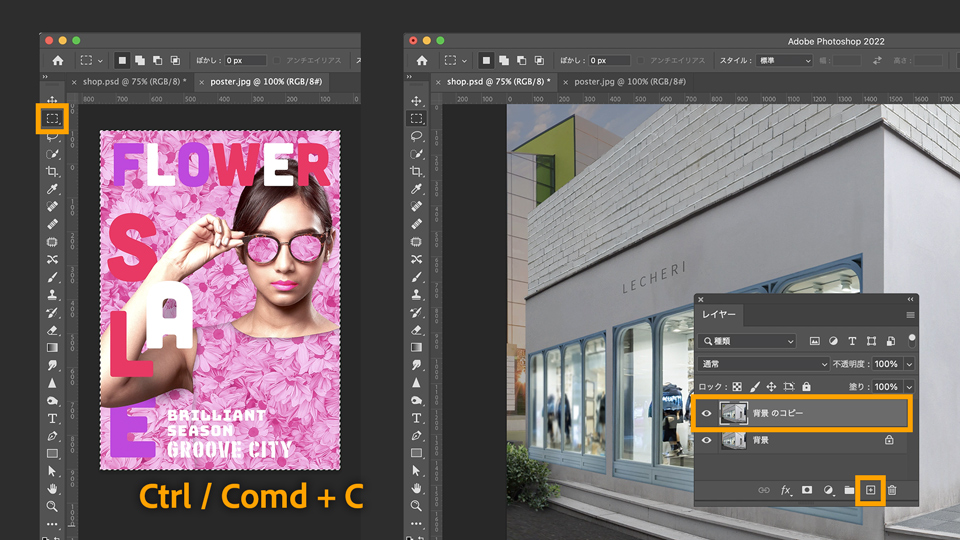
Task: Select Zoom tool in poster.jpg window
Action: pyautogui.click(x=52, y=506)
